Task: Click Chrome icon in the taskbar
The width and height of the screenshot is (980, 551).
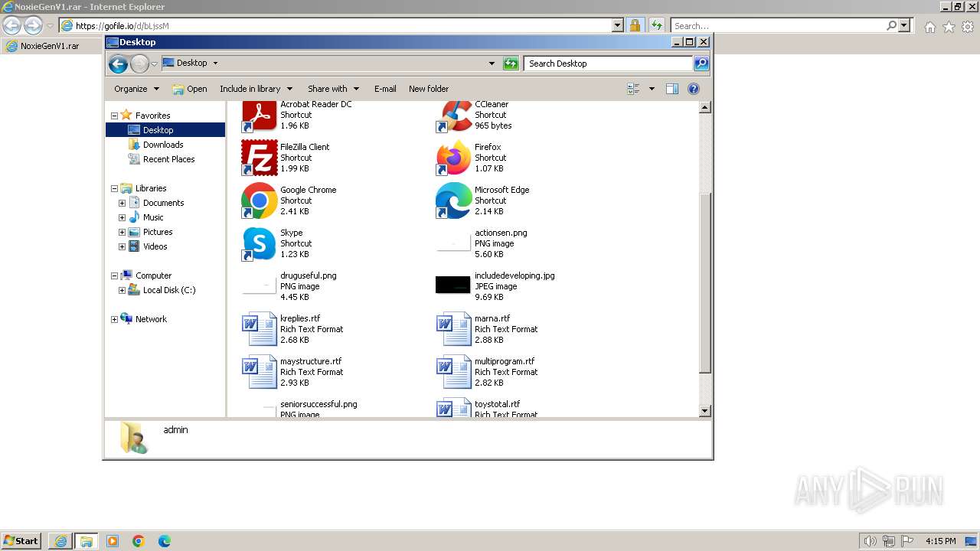Action: 139,541
